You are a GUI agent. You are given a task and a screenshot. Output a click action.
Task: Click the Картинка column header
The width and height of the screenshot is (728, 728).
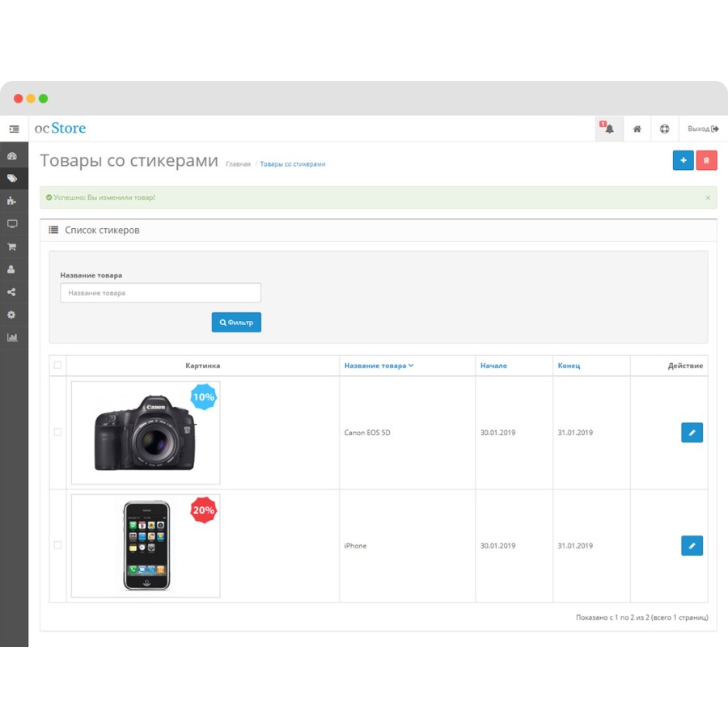click(x=203, y=366)
